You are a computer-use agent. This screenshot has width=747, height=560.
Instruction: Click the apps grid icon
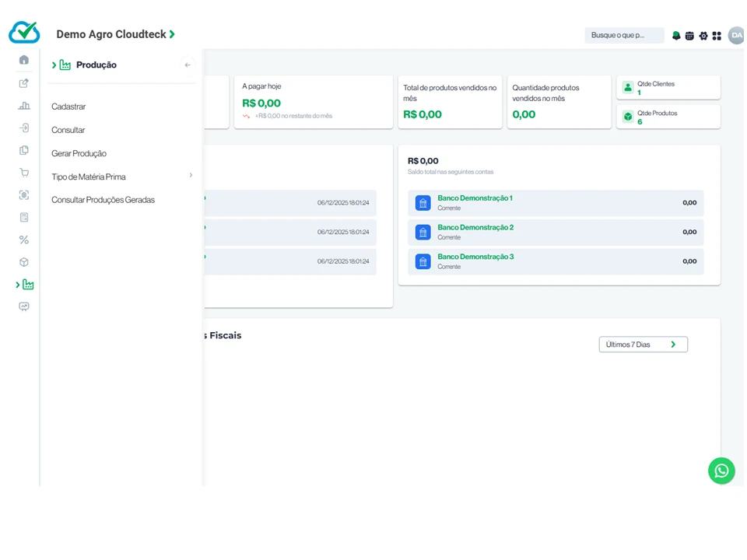tap(717, 36)
